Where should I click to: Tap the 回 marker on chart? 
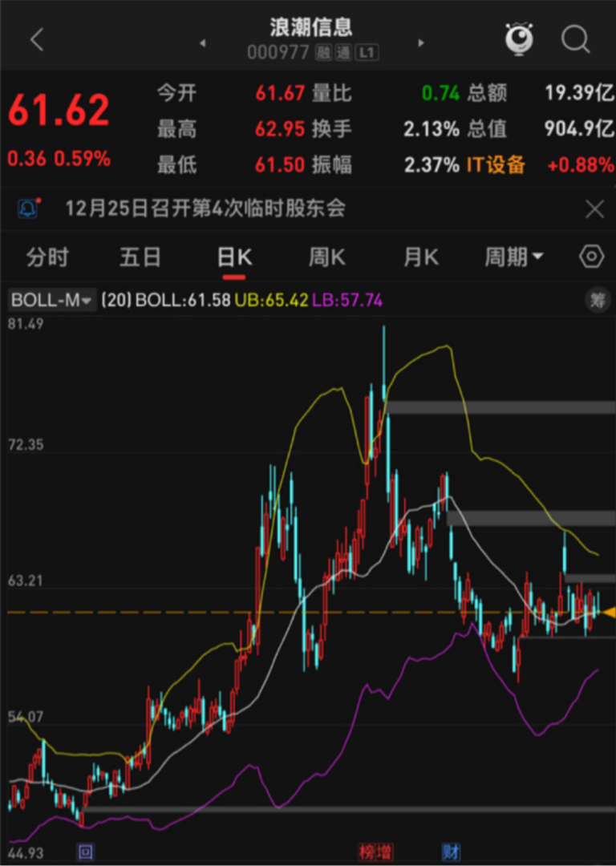(86, 852)
